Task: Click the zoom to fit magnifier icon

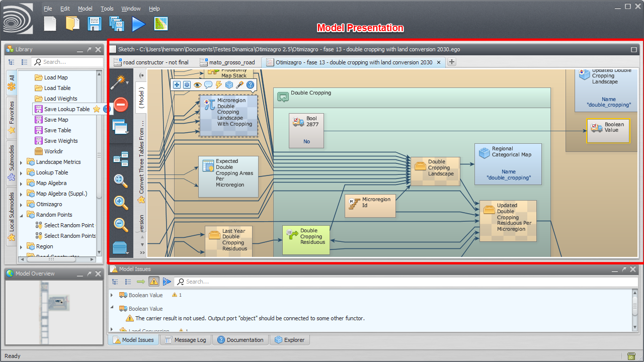Action: point(121,180)
